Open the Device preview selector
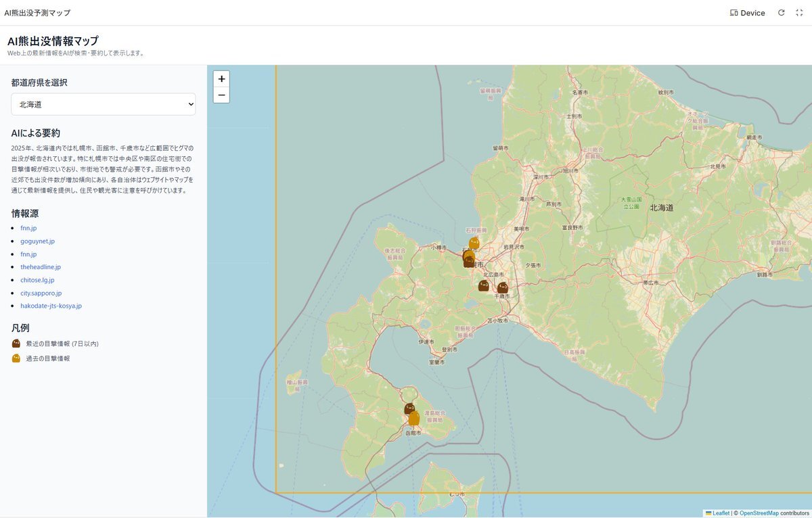Image resolution: width=812 pixels, height=518 pixels. click(x=748, y=13)
